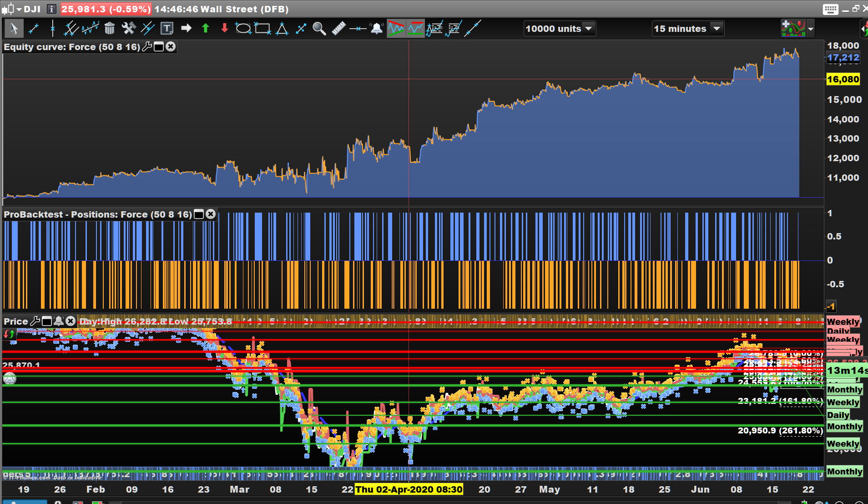Viewport: 868px width, 504px height.
Task: Click the May label on the time axis
Action: click(550, 489)
